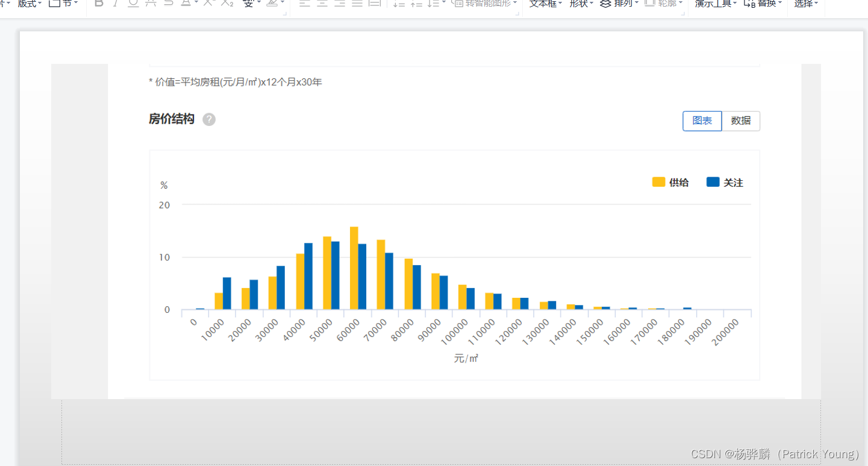
Task: Click the 20 y-axis value
Action: (x=164, y=205)
